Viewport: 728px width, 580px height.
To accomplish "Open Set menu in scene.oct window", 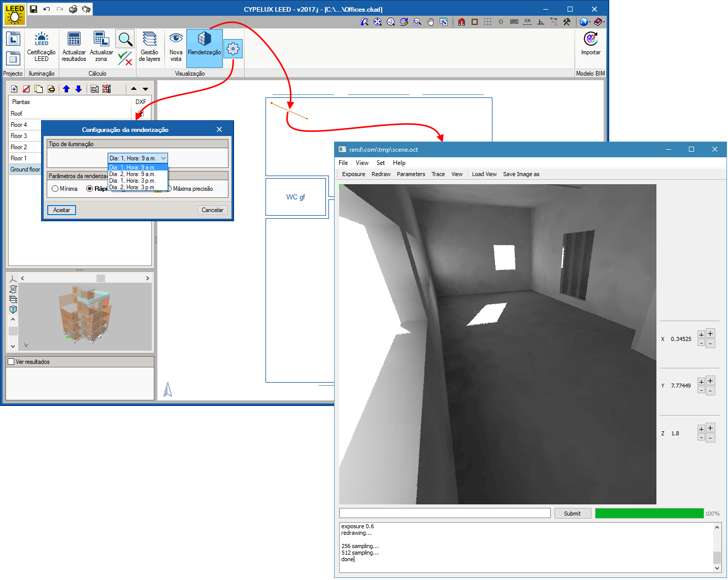I will (381, 163).
